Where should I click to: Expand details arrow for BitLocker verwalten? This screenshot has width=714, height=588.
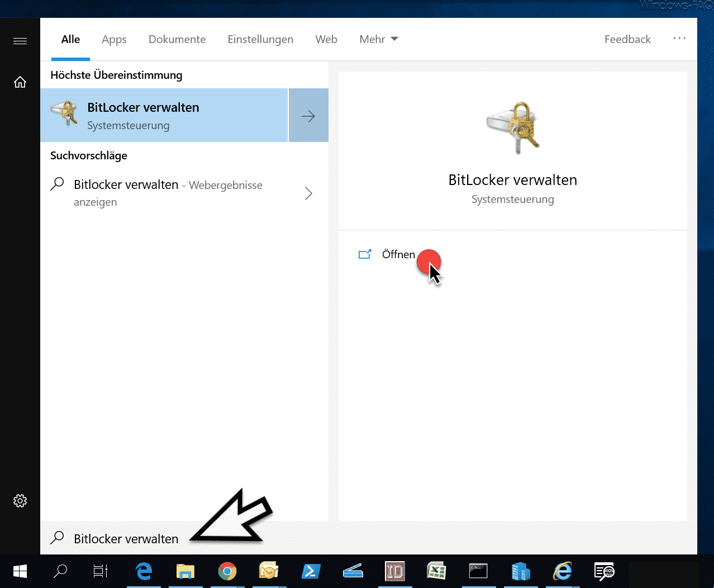click(308, 115)
